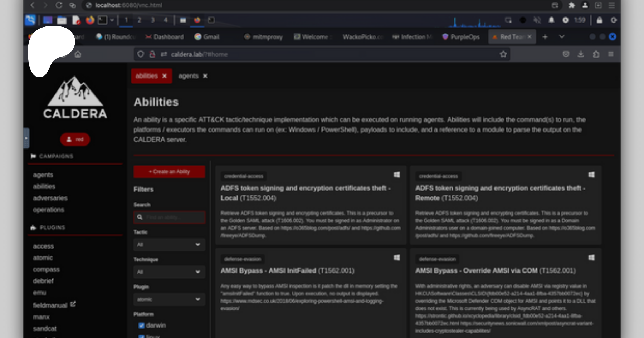Switch to the agents tab in Caldera
The width and height of the screenshot is (644, 338).
188,76
